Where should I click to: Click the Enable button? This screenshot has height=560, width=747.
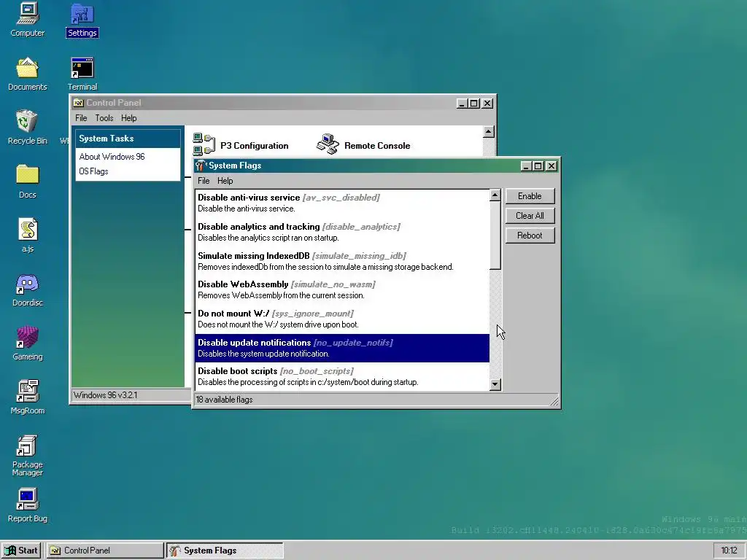(x=530, y=196)
